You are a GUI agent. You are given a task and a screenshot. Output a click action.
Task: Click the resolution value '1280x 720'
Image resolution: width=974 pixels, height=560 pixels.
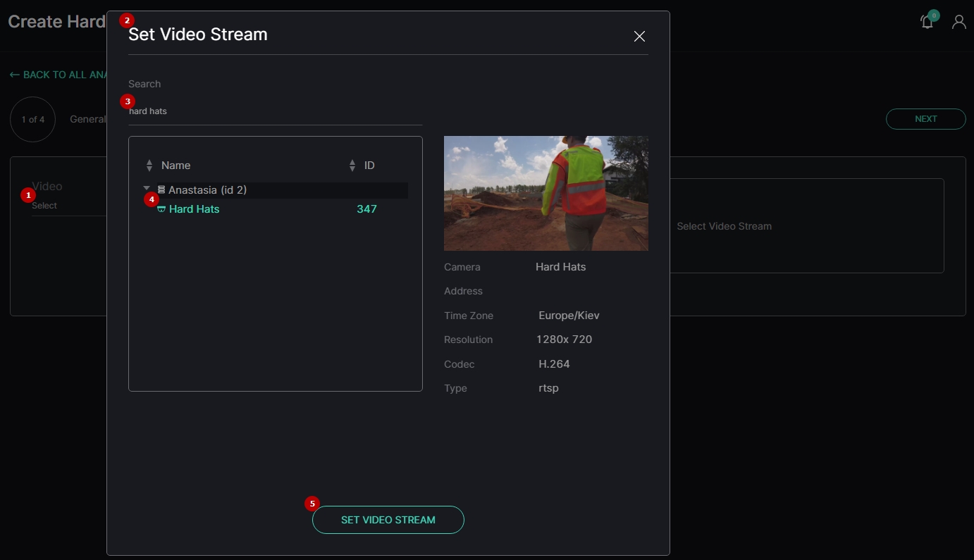564,340
